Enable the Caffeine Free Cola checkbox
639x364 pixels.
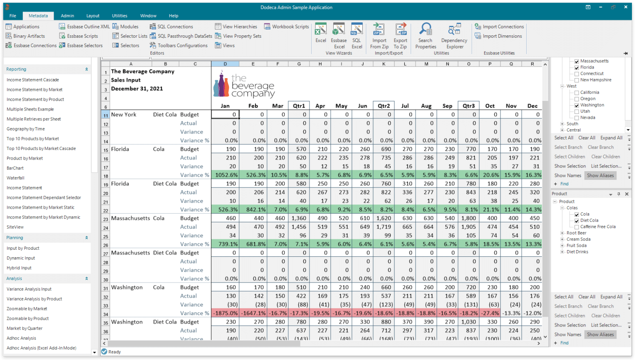point(577,226)
